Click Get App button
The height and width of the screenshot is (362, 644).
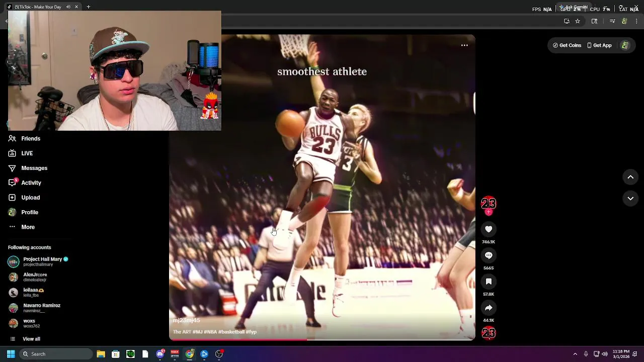click(x=599, y=45)
